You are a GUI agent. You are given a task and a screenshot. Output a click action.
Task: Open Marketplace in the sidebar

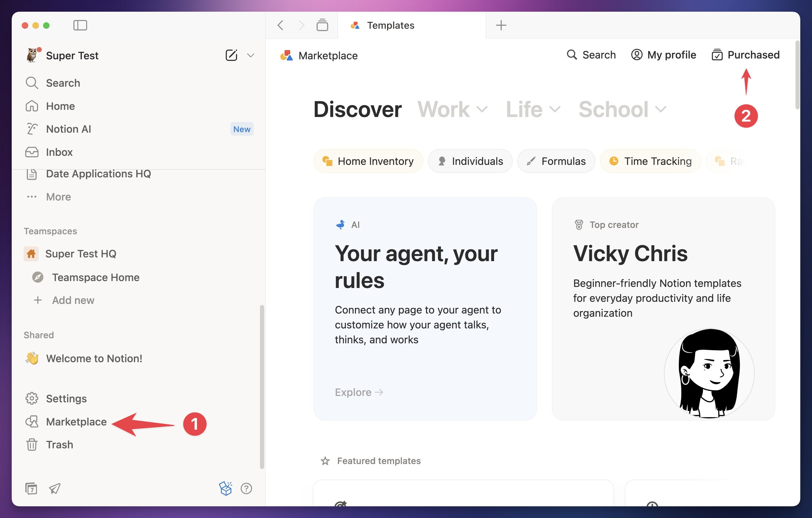pos(76,422)
